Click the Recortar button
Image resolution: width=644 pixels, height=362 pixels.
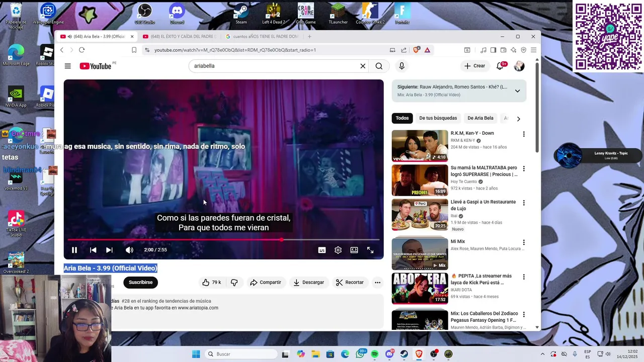[x=350, y=283]
